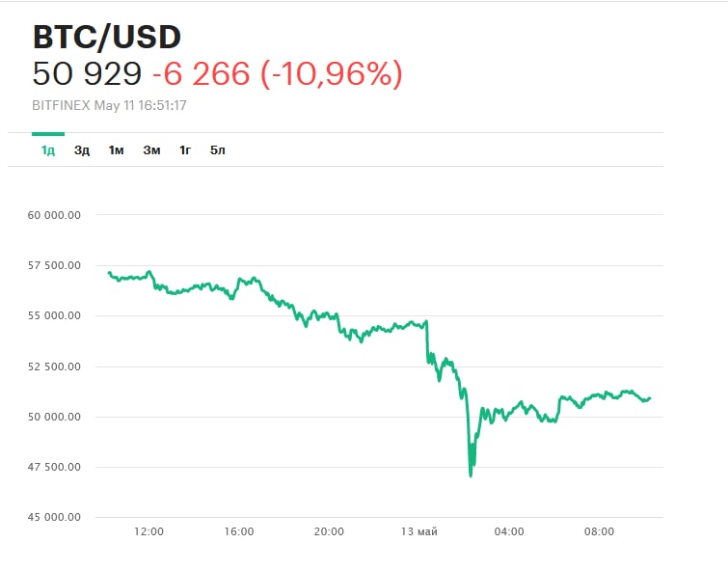The image size is (728, 570).
Task: Click the 08:00 time axis label
Action: [x=600, y=531]
